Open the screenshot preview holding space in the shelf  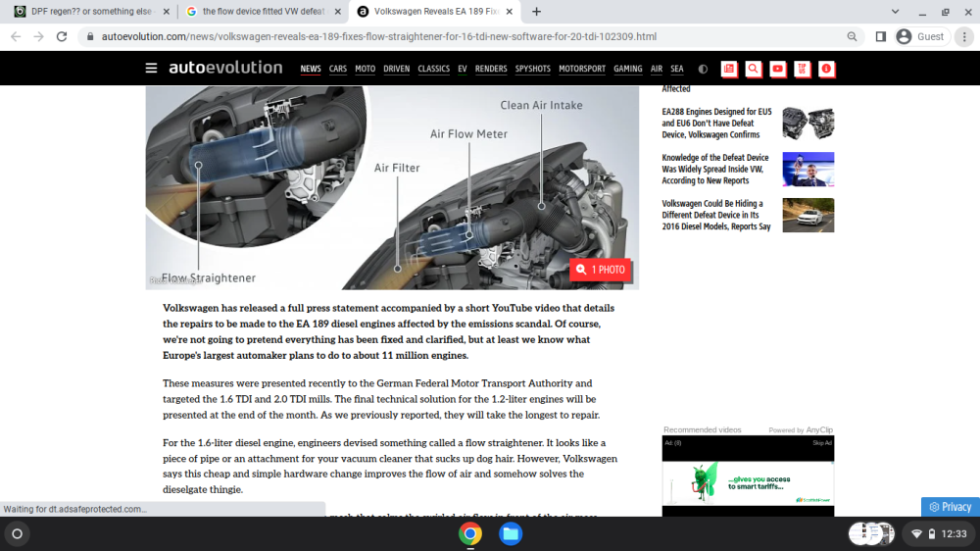tap(872, 533)
